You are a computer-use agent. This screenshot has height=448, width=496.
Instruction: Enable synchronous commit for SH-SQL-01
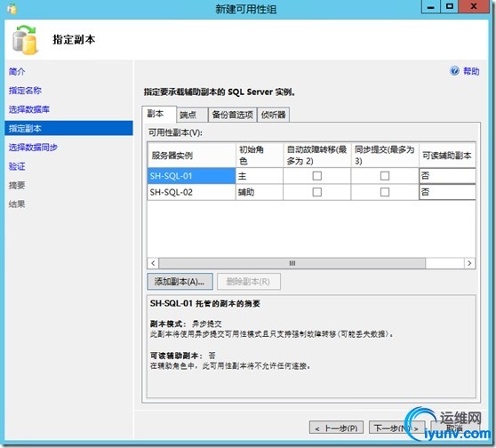385,176
